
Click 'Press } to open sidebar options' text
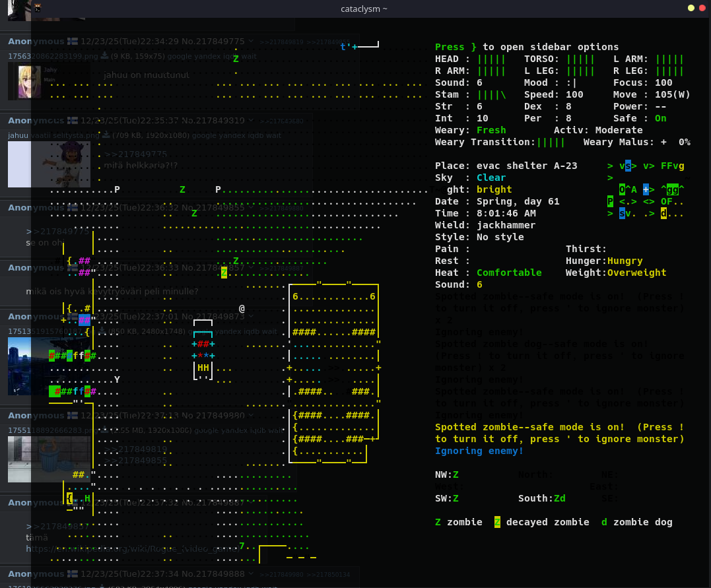[x=526, y=47]
